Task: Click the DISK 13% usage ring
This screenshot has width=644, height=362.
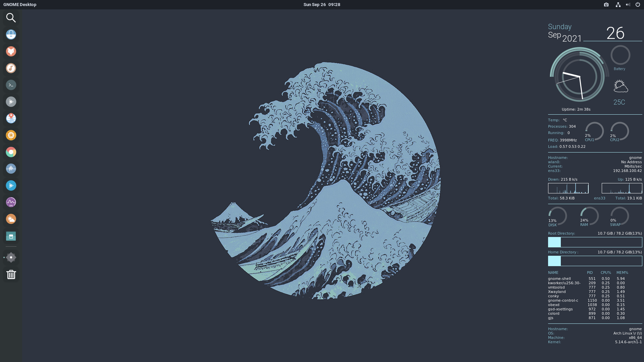Action: 557,216
